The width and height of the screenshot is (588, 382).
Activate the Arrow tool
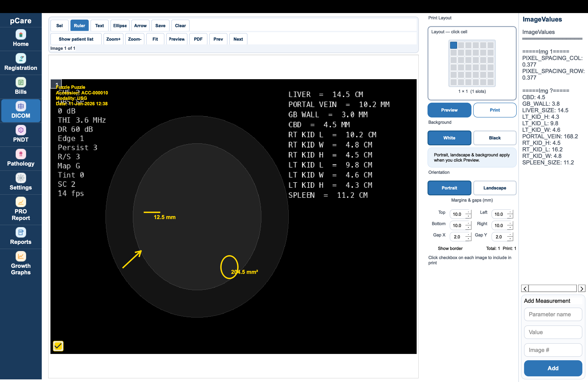coord(140,25)
